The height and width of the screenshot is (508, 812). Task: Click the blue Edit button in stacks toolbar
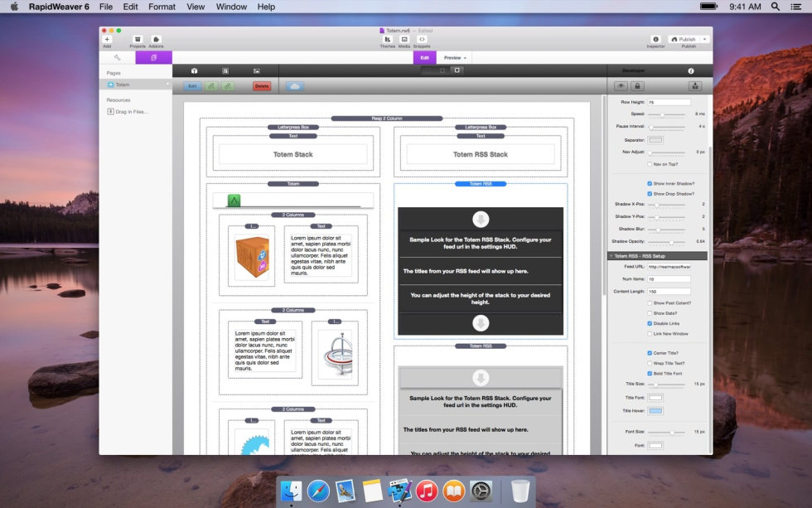[192, 86]
